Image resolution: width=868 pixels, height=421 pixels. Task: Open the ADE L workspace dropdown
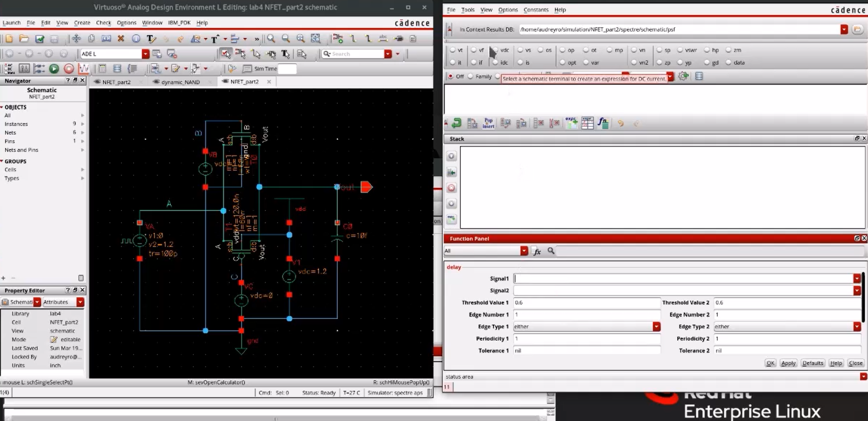(x=145, y=54)
